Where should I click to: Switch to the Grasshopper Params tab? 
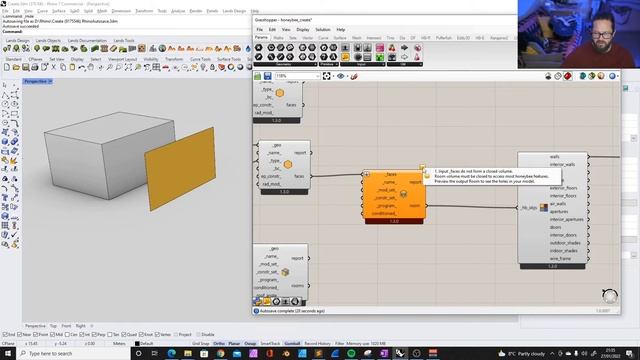(x=261, y=38)
